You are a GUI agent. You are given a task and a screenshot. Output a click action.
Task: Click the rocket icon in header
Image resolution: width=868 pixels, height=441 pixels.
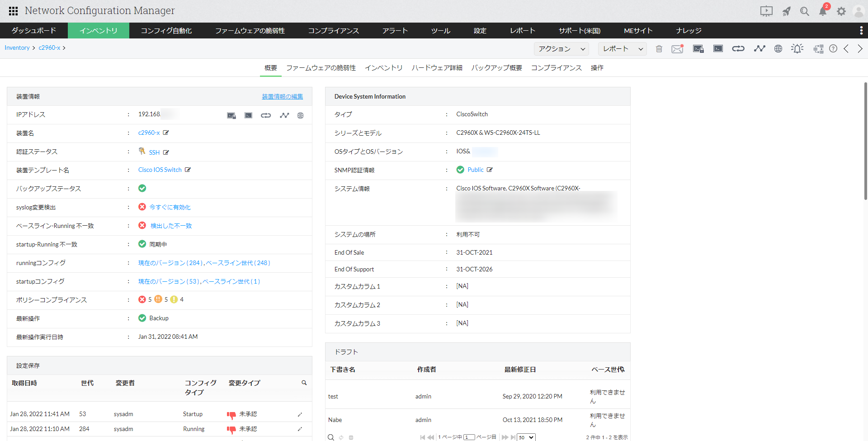coord(787,11)
